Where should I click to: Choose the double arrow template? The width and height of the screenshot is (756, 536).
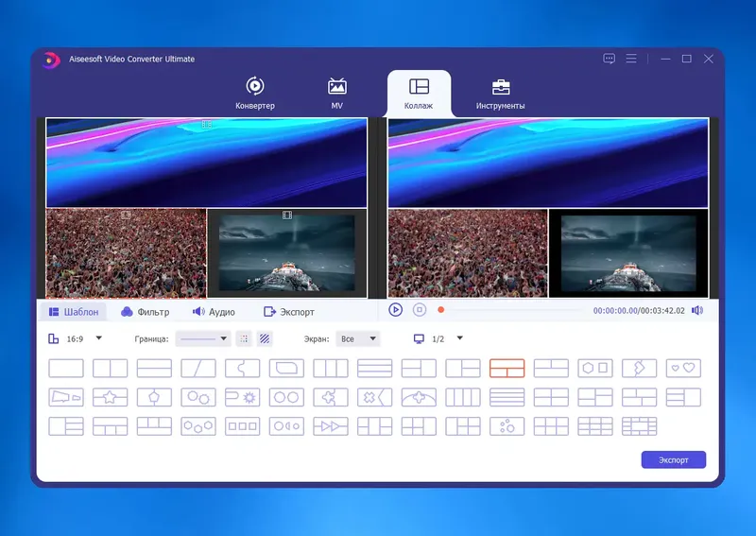pos(331,426)
